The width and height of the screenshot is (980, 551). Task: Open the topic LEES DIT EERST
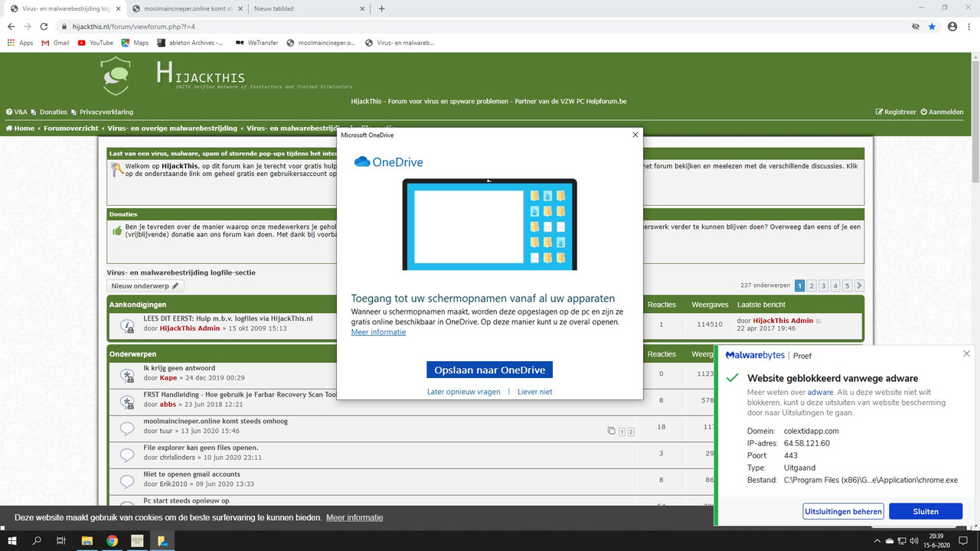click(228, 318)
